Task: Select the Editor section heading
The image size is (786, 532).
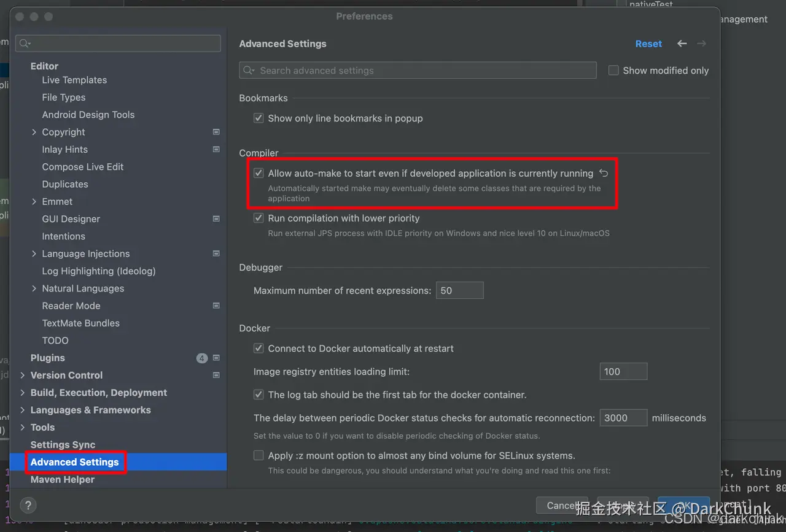Action: tap(44, 66)
